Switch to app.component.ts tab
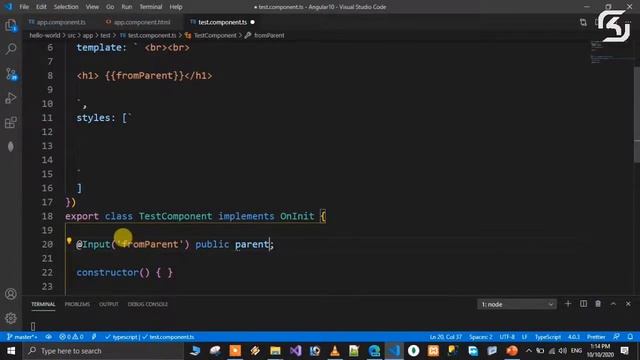The width and height of the screenshot is (640, 360). pyautogui.click(x=58, y=22)
